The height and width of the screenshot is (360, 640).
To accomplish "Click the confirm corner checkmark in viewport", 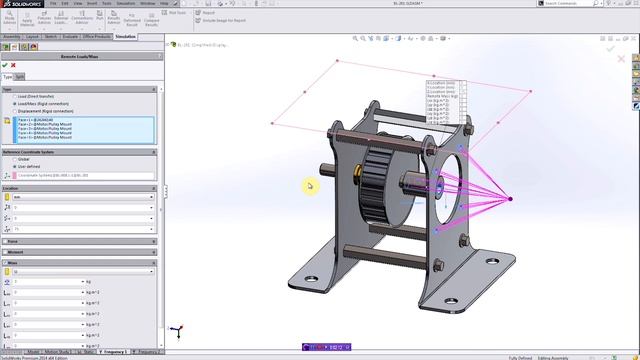I will click(x=610, y=49).
